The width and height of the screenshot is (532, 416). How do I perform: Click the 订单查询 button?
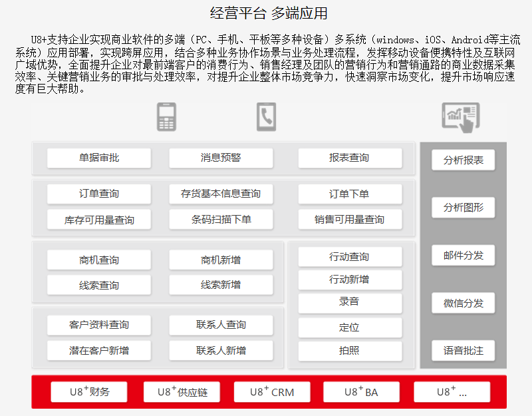[99, 194]
